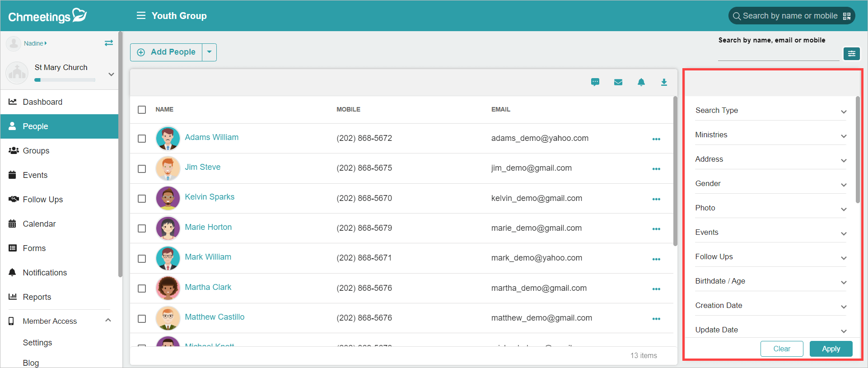Open Settings under Member Access
This screenshot has width=868, height=368.
coord(37,343)
